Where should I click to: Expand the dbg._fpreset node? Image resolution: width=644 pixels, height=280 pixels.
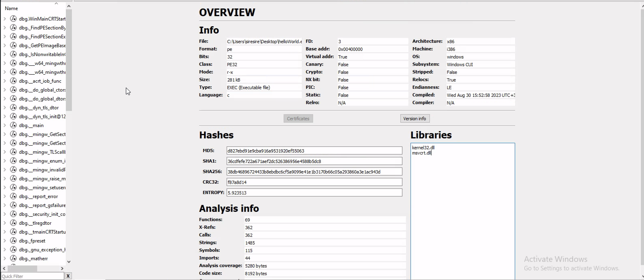click(x=4, y=241)
